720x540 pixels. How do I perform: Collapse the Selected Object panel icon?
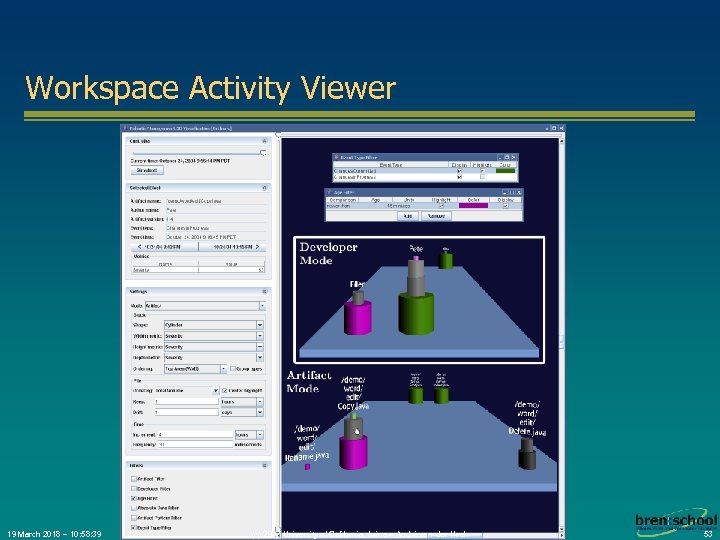(264, 188)
